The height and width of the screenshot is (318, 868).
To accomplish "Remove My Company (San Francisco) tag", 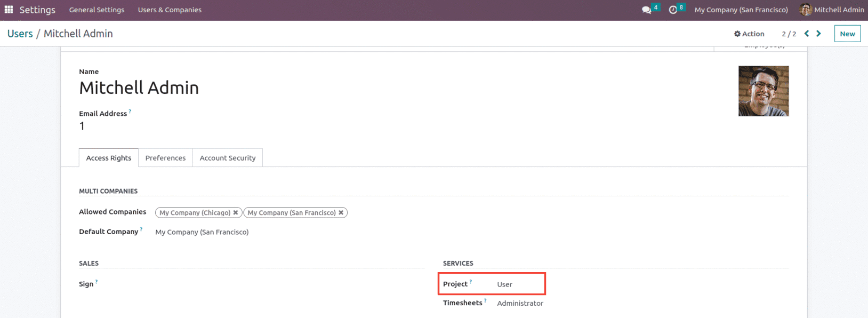I will (x=341, y=212).
